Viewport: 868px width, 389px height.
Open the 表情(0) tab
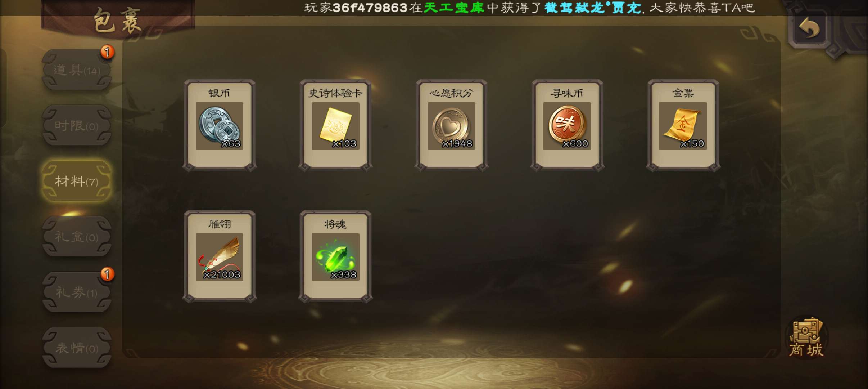point(77,348)
